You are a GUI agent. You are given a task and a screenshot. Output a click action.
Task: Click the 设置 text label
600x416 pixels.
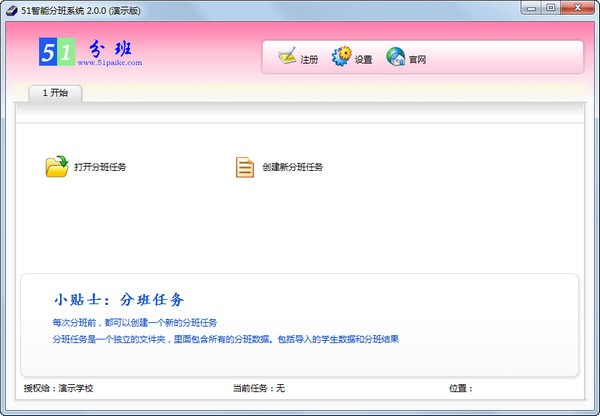363,60
